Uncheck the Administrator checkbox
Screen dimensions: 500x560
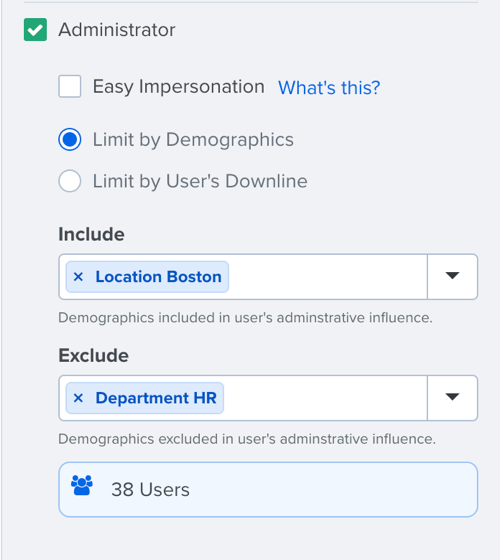coord(35,30)
